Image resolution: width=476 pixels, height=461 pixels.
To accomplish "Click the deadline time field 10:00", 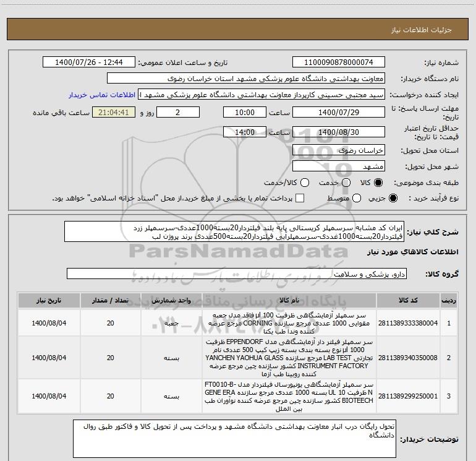I will tap(245, 112).
